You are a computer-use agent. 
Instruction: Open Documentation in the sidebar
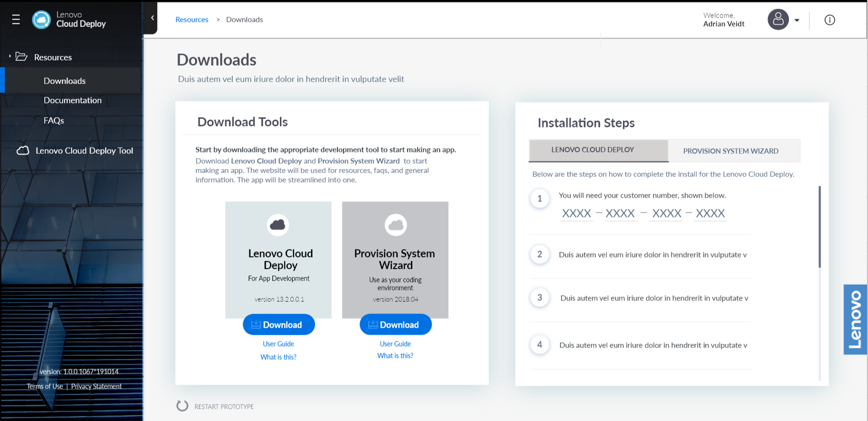[x=73, y=100]
